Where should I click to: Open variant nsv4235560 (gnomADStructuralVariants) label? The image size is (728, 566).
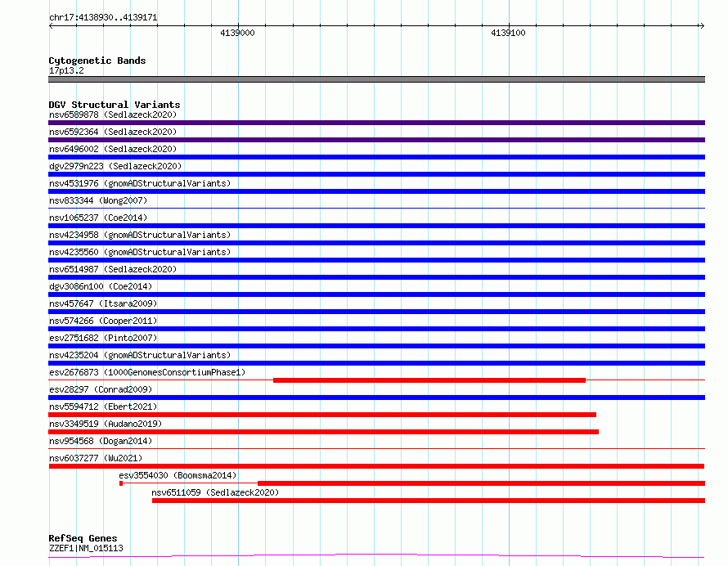pyautogui.click(x=140, y=252)
